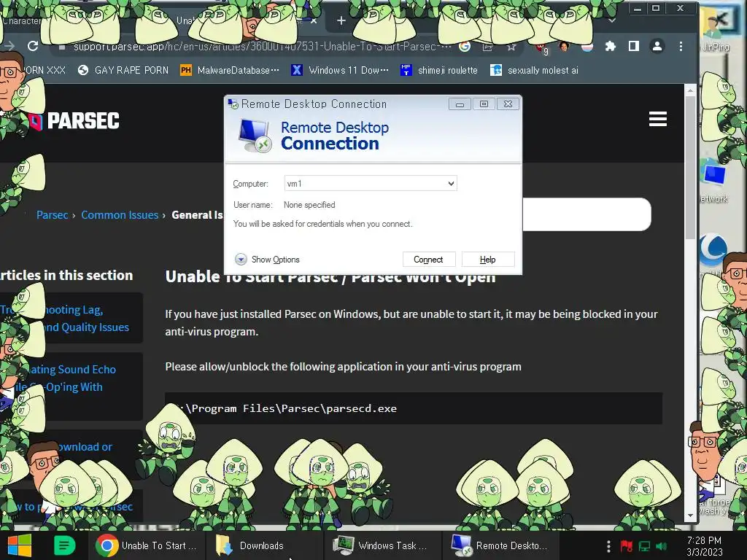This screenshot has width=747, height=560.
Task: Click the parsecd.exe path code block
Action: click(414, 408)
